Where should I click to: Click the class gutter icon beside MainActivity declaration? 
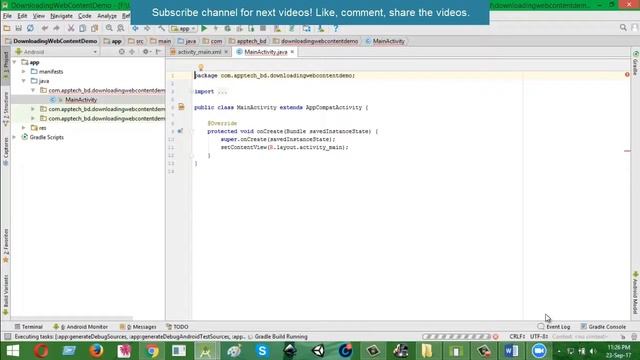(x=181, y=107)
